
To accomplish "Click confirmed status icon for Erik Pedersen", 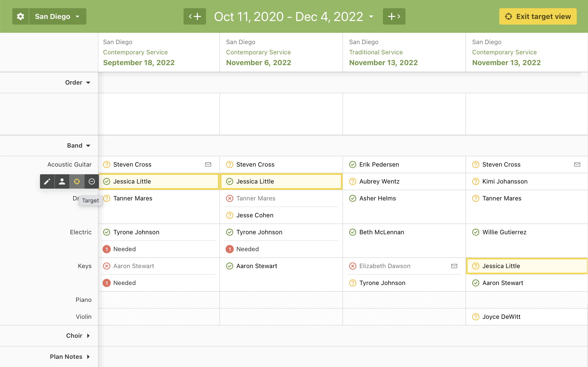I will (353, 165).
